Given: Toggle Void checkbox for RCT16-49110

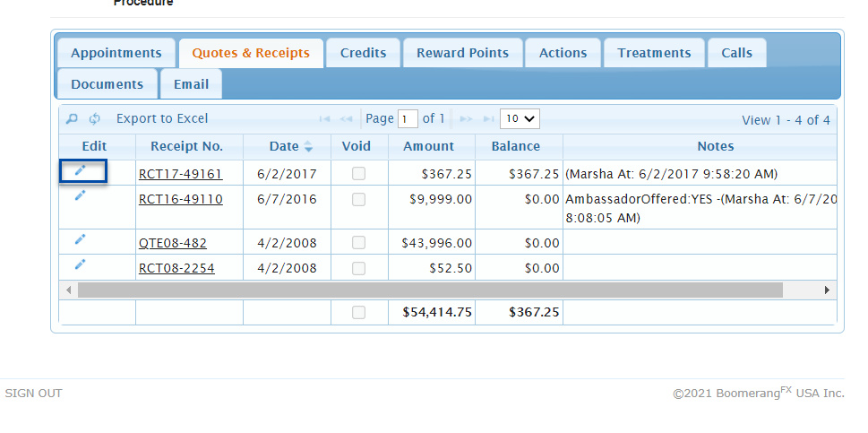Looking at the screenshot, I should tap(358, 200).
